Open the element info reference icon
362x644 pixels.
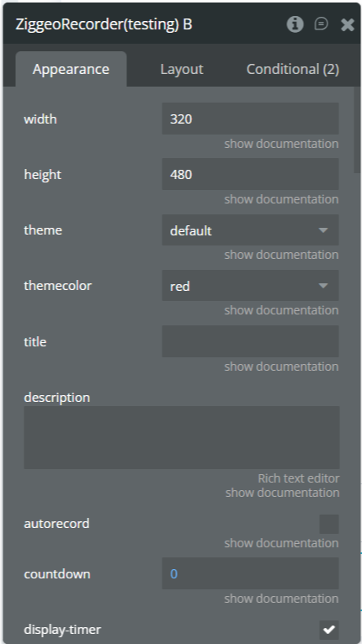pos(295,24)
